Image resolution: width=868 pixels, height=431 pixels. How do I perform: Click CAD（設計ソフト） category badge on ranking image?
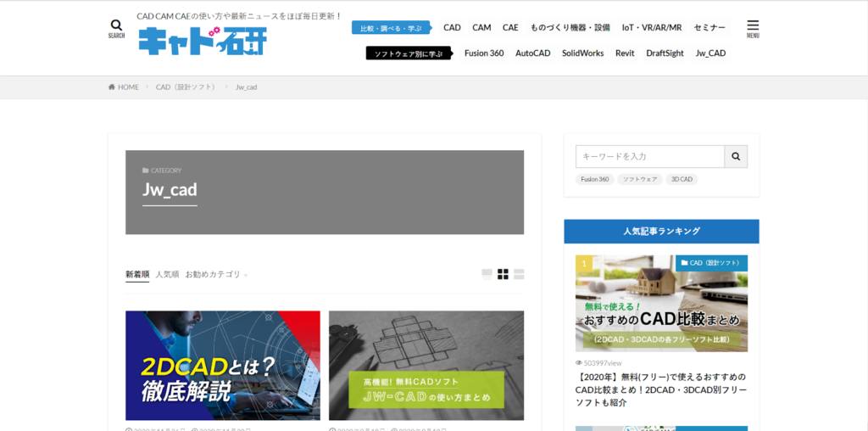pyautogui.click(x=711, y=263)
